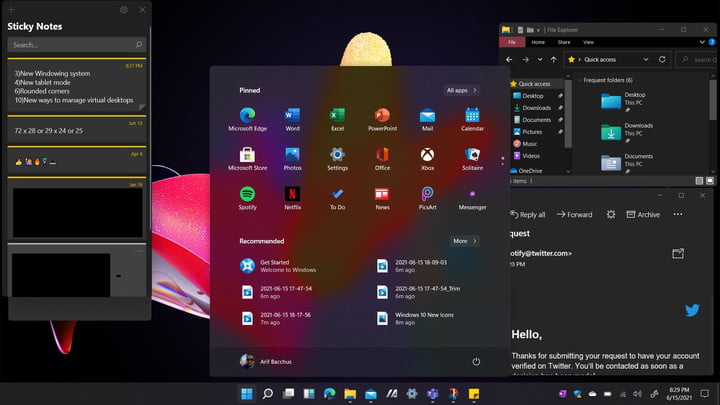Click the Forward button in Mail
The height and width of the screenshot is (405, 720).
click(576, 214)
